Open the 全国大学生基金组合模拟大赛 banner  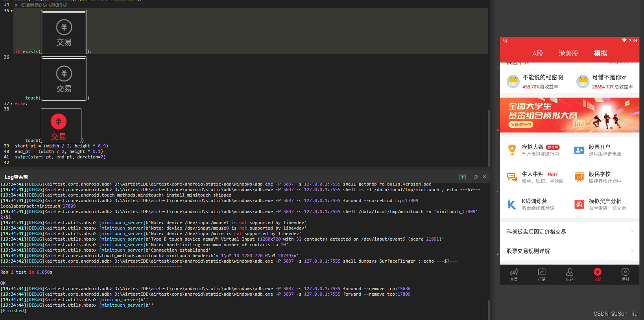[x=570, y=115]
